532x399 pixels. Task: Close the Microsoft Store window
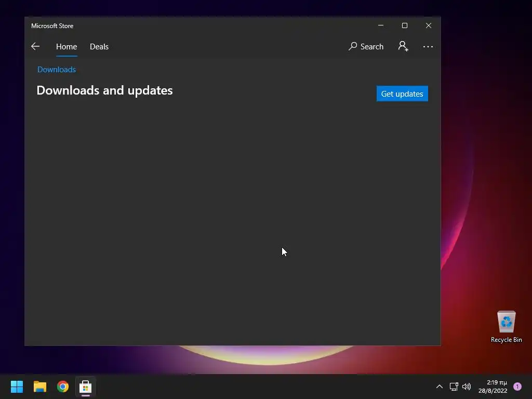[429, 25]
